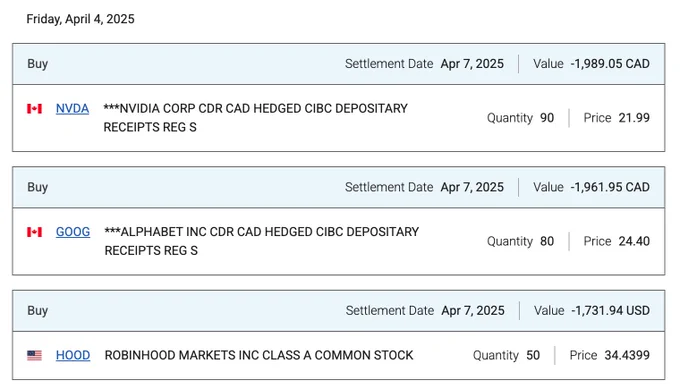The width and height of the screenshot is (680, 389).
Task: Select the NVIDIA CORP CDR description text
Action: click(255, 118)
